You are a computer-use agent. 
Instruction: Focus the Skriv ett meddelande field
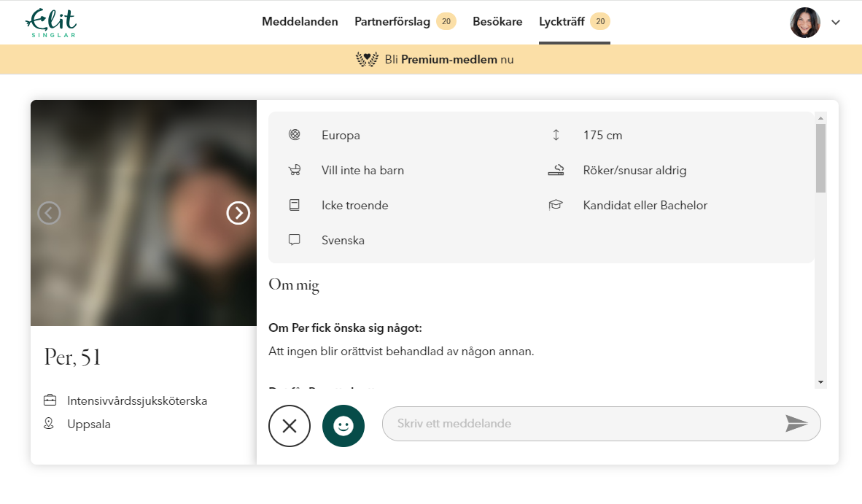point(602,424)
